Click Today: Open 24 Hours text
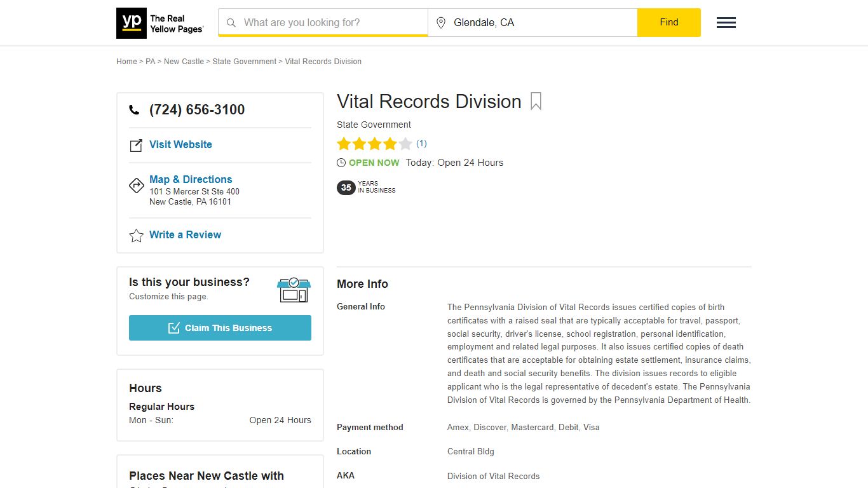This screenshot has height=488, width=868. [454, 163]
